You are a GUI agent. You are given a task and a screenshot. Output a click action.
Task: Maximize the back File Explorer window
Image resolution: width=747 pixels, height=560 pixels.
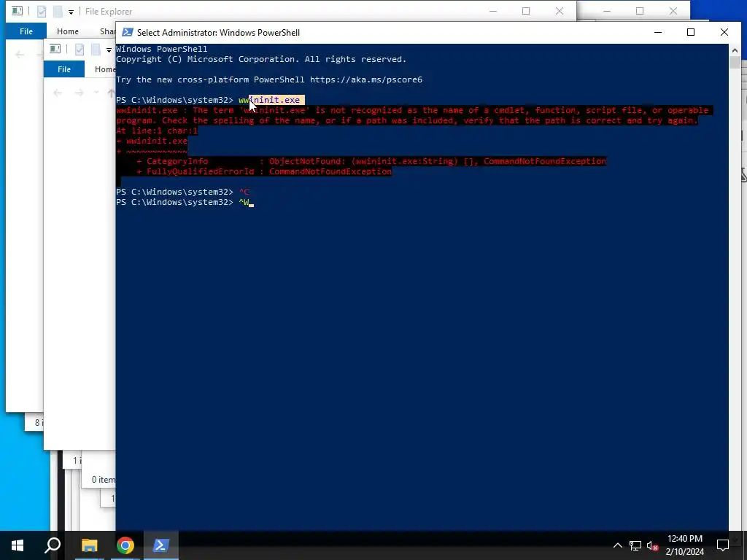(x=526, y=11)
